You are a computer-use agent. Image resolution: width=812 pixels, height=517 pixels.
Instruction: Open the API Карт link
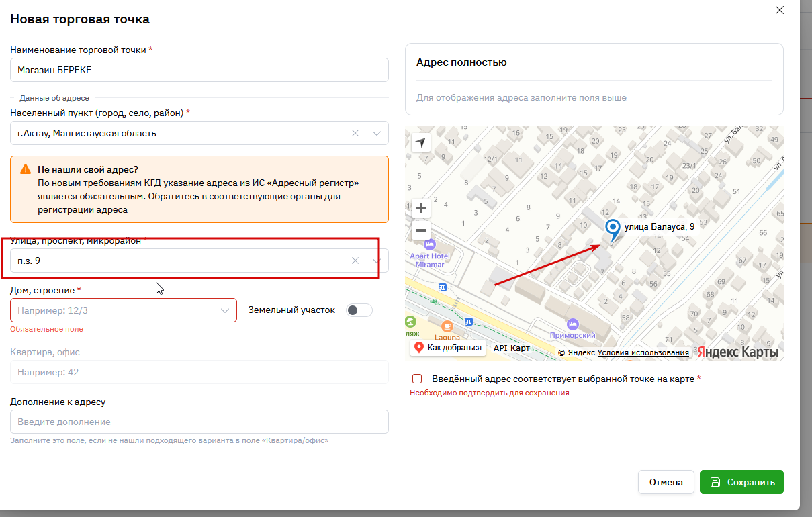click(x=512, y=348)
